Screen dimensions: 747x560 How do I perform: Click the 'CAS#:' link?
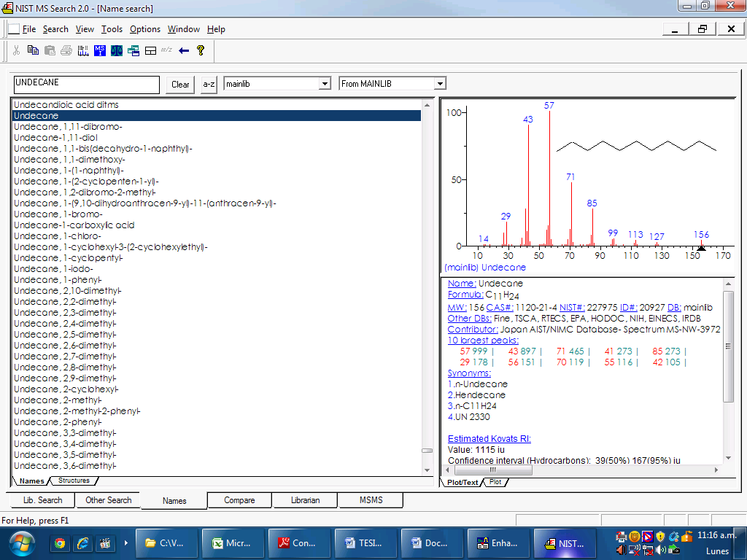(x=500, y=308)
